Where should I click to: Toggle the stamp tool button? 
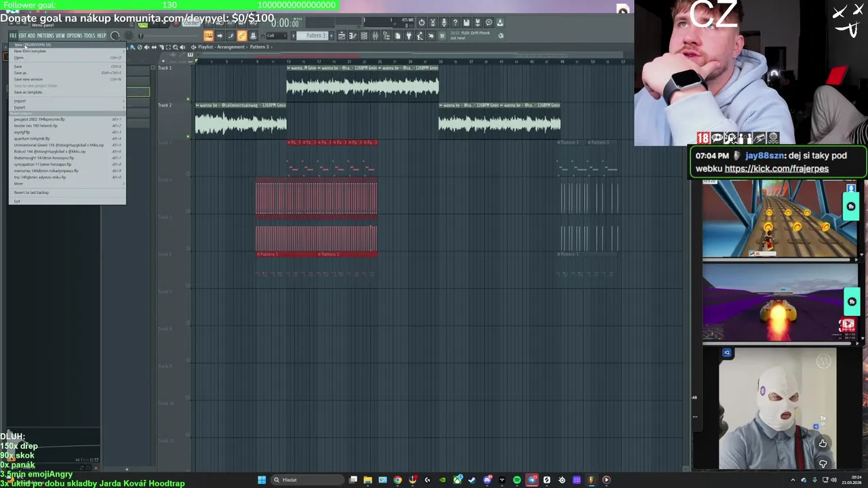254,35
